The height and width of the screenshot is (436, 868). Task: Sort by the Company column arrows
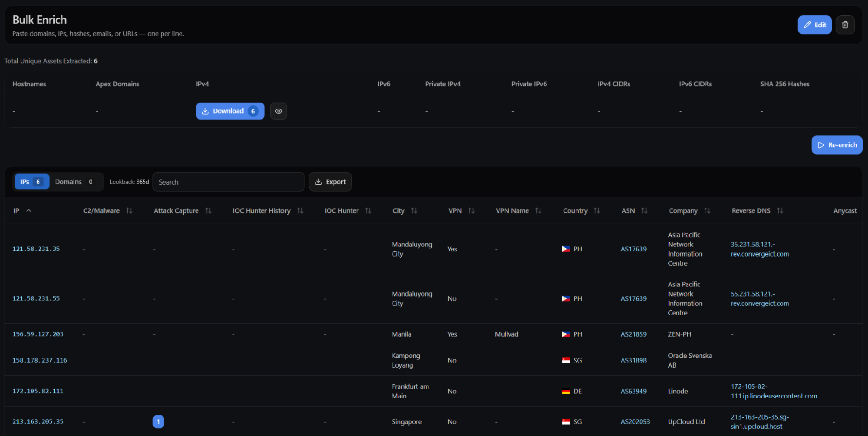(x=707, y=211)
